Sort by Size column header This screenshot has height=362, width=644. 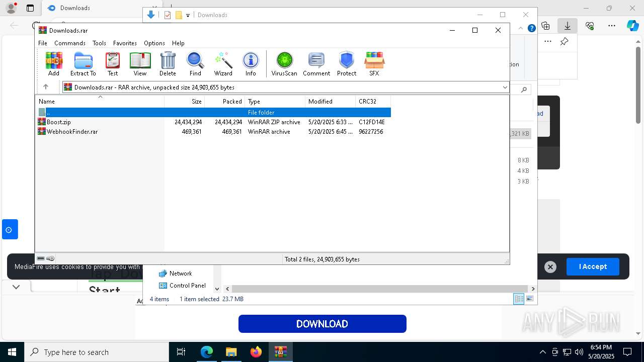pyautogui.click(x=185, y=101)
